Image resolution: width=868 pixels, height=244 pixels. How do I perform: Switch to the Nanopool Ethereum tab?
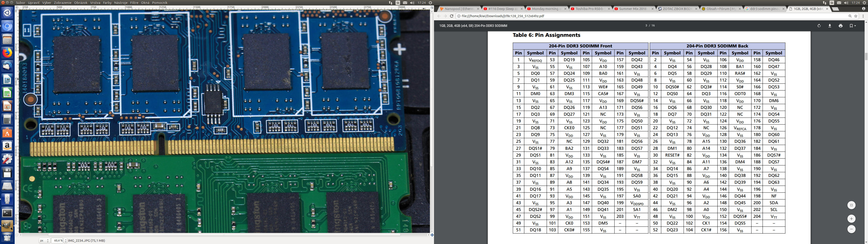pyautogui.click(x=458, y=9)
